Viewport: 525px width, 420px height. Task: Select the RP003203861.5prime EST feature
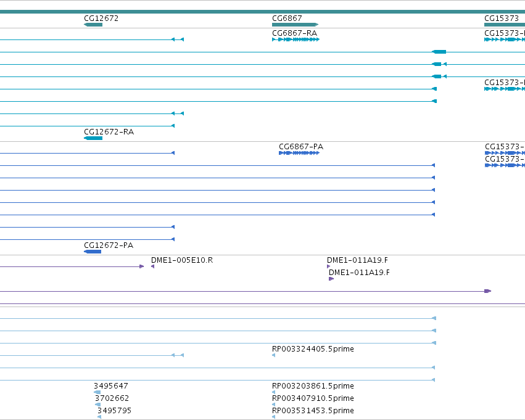click(x=273, y=392)
